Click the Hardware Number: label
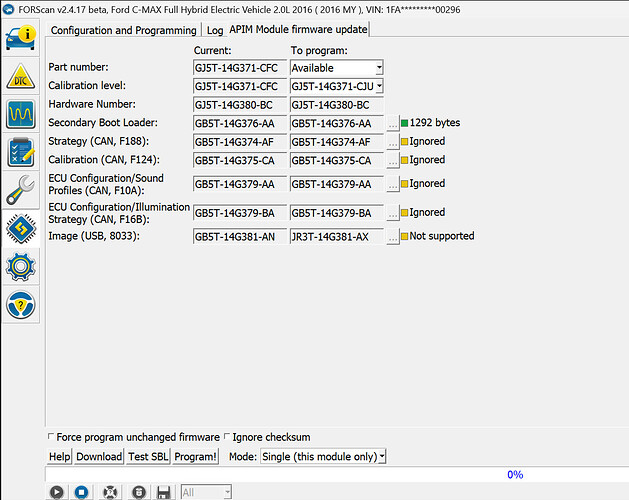Viewport: 629px width, 500px height. tap(92, 104)
